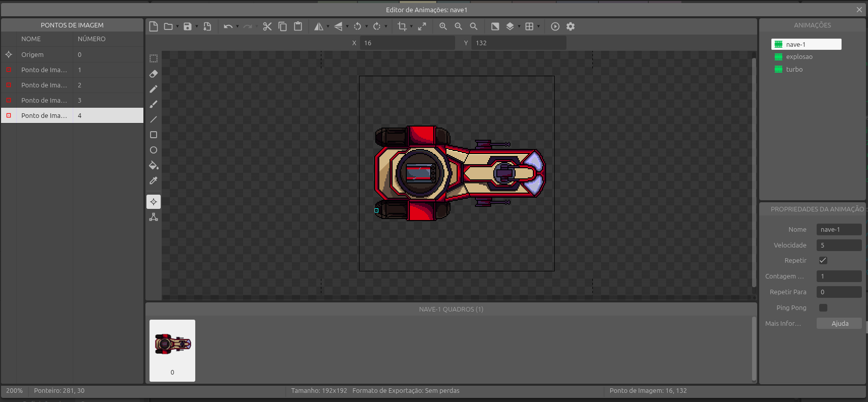Image resolution: width=868 pixels, height=402 pixels.
Task: Expand the save options dropdown arrow
Action: point(197,26)
